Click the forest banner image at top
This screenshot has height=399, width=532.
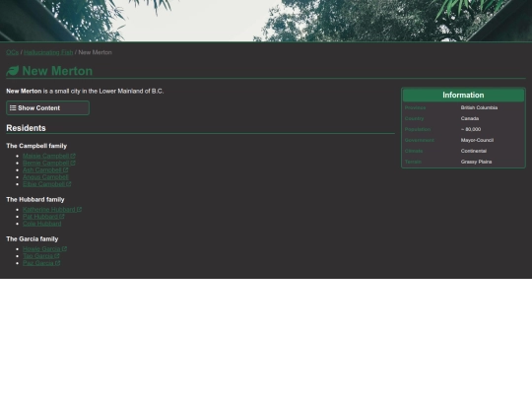(266, 21)
